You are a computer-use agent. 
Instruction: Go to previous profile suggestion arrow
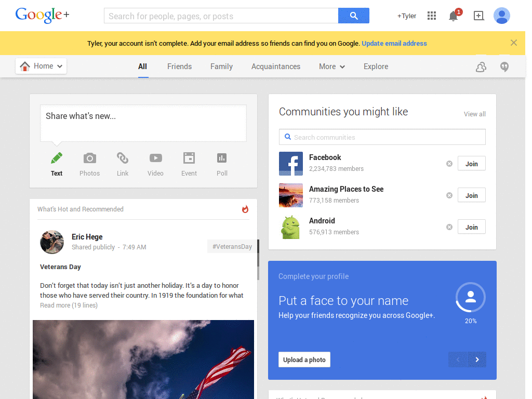(458, 360)
